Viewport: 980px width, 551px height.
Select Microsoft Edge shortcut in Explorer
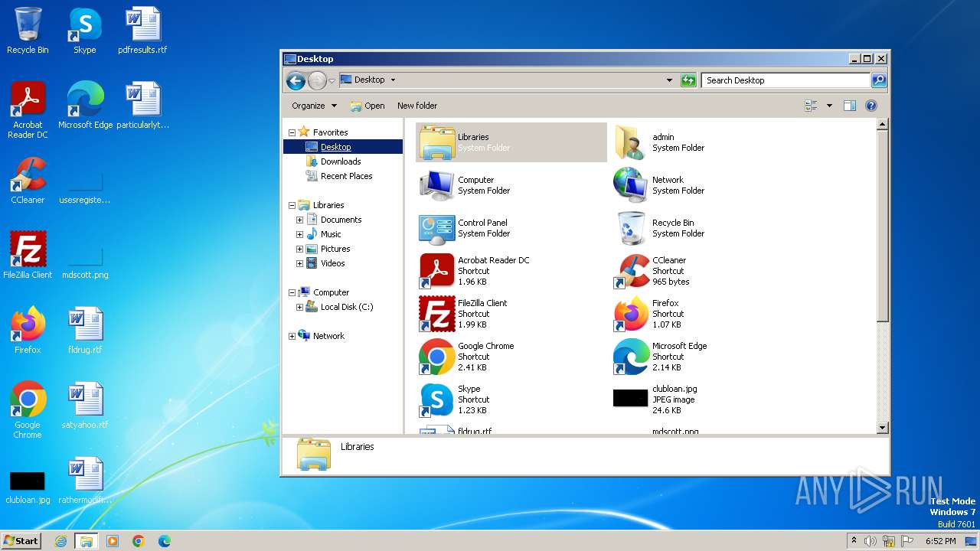coord(631,357)
